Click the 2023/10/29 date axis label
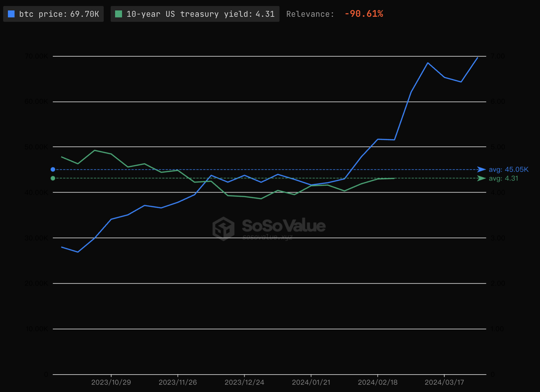The width and height of the screenshot is (540, 392). (x=111, y=382)
